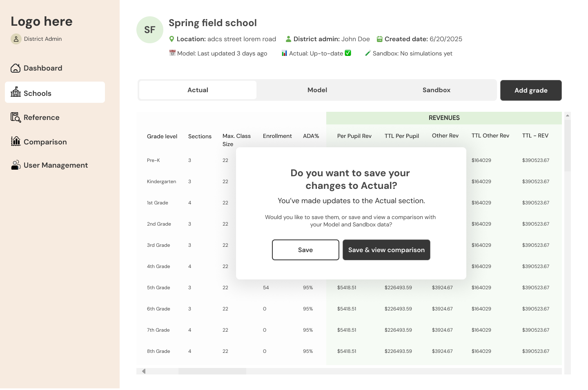Click the vertical scrollbar thumb
Screen dimensions: 588x390
coord(568,146)
